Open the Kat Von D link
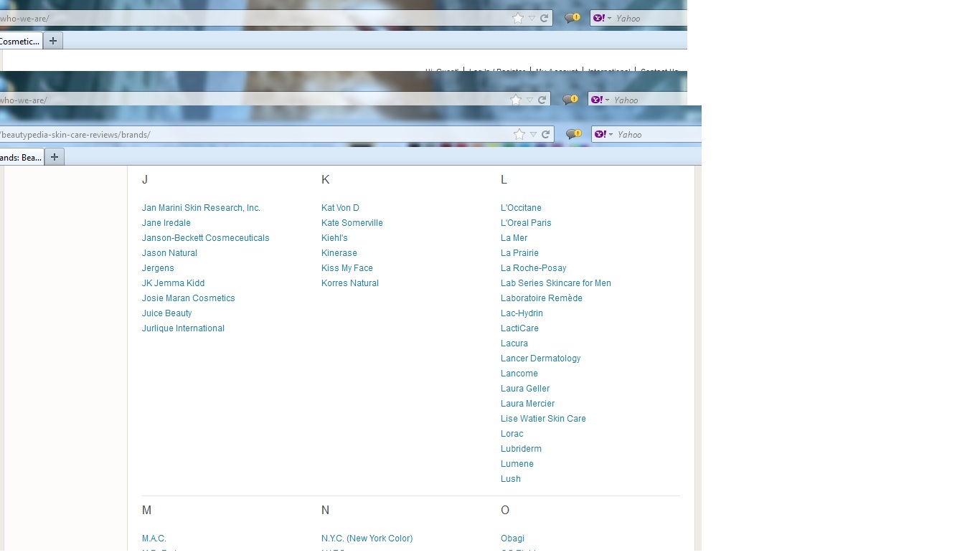Viewport: 980px width, 555px height. coord(340,208)
